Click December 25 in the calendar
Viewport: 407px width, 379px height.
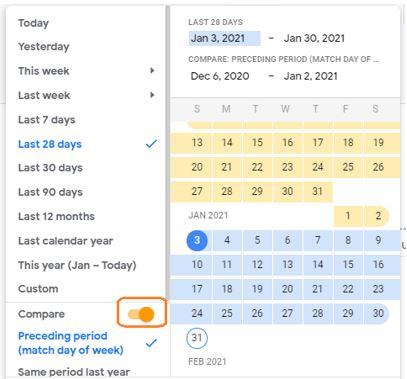tap(348, 167)
